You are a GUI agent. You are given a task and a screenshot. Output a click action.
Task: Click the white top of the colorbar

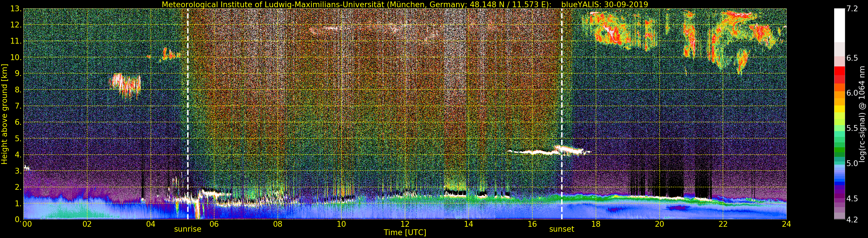click(x=839, y=25)
